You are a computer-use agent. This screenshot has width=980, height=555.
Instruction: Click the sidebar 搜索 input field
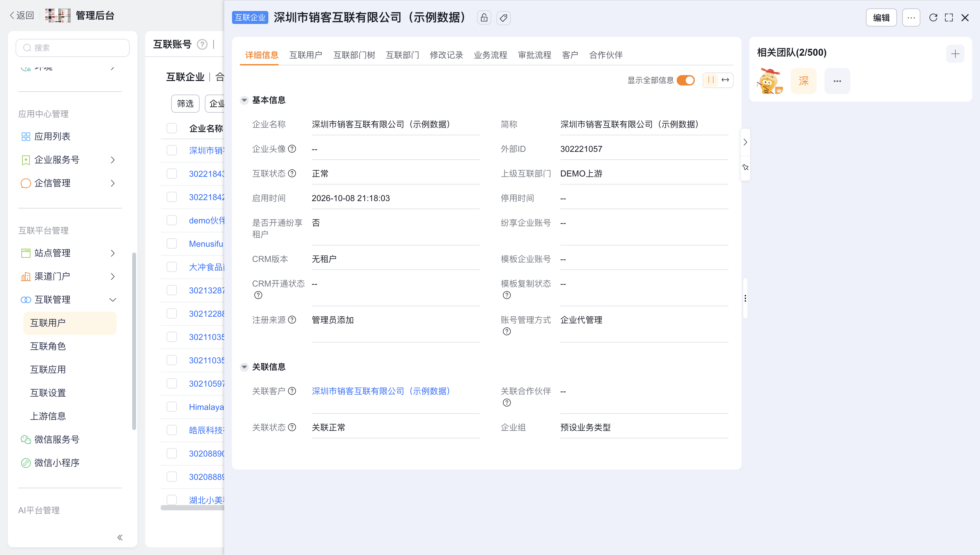[73, 48]
